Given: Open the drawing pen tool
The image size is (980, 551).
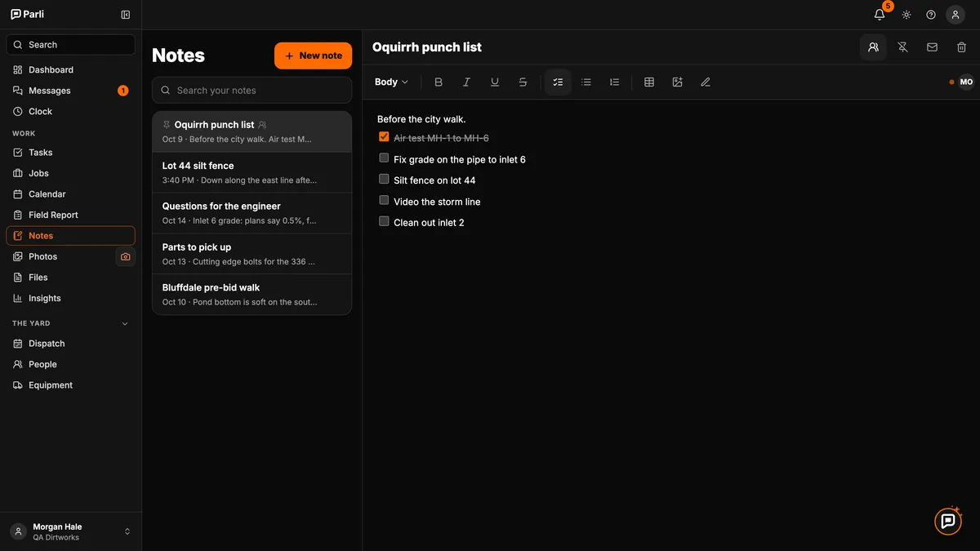Looking at the screenshot, I should (706, 82).
